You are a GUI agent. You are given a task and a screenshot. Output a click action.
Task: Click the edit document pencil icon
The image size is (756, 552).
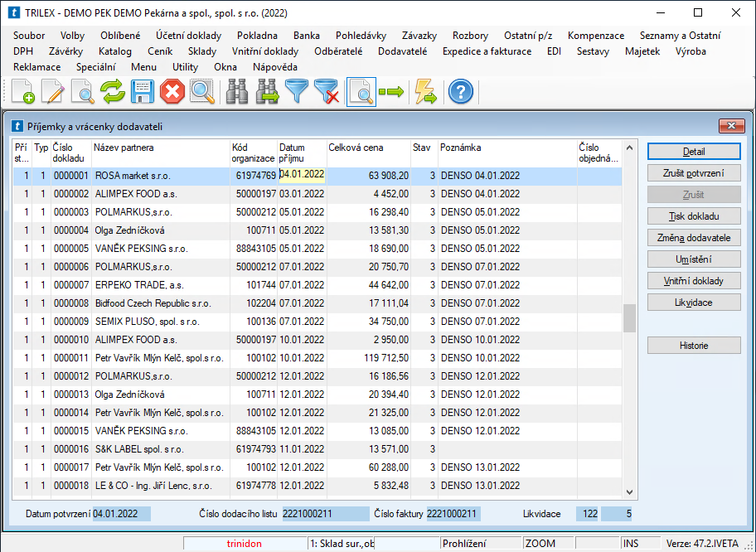tap(53, 91)
